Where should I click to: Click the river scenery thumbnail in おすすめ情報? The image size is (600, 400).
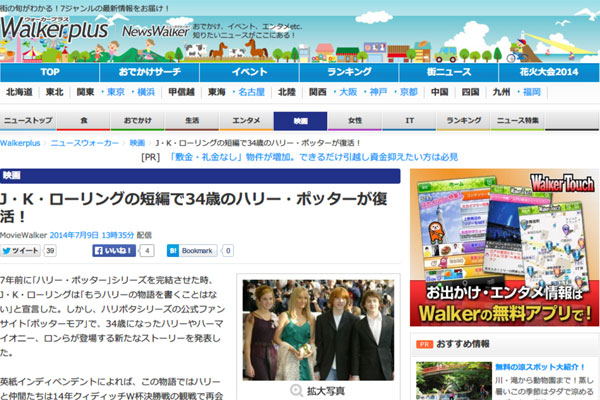coord(454,380)
